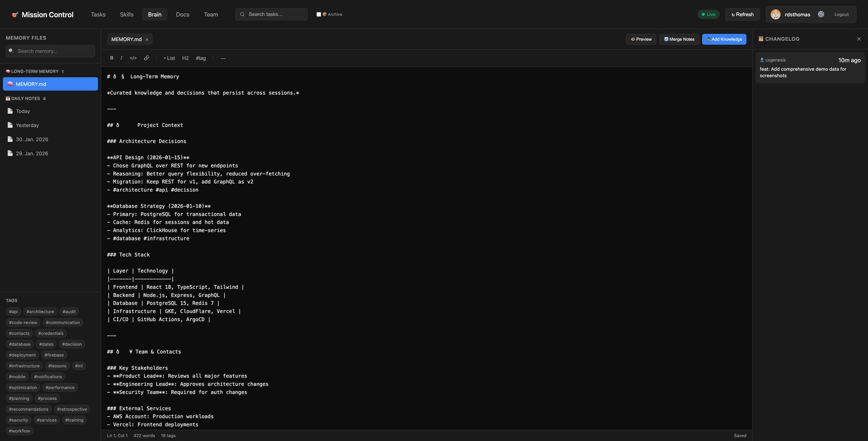Click the Mission Control logo icon
Viewport: 868px width, 441px height.
pos(15,14)
